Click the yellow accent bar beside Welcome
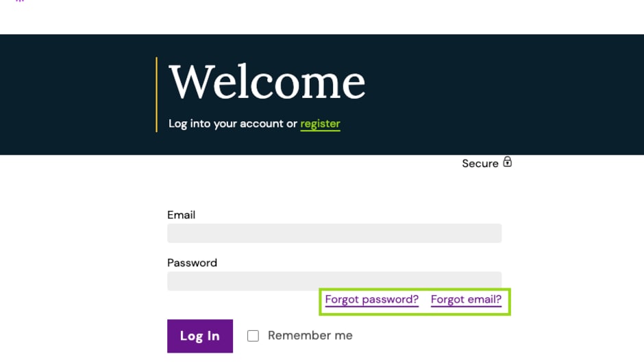 click(157, 95)
